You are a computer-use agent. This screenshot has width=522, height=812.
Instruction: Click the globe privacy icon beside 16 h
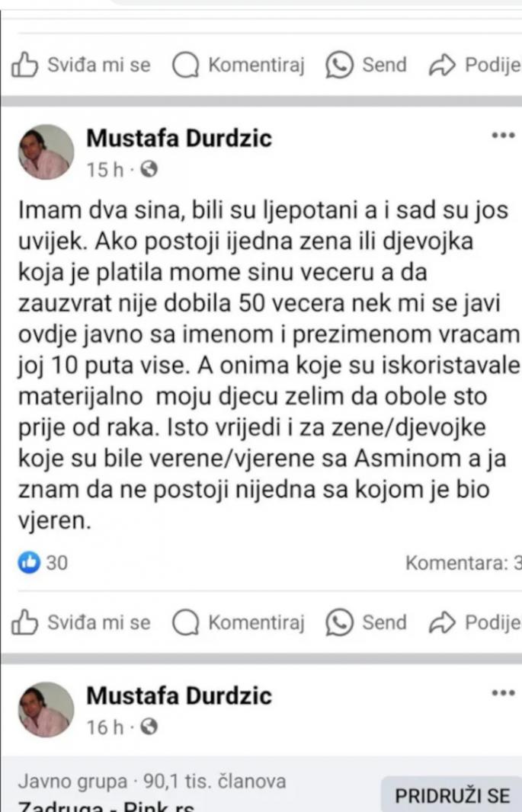pyautogui.click(x=149, y=727)
